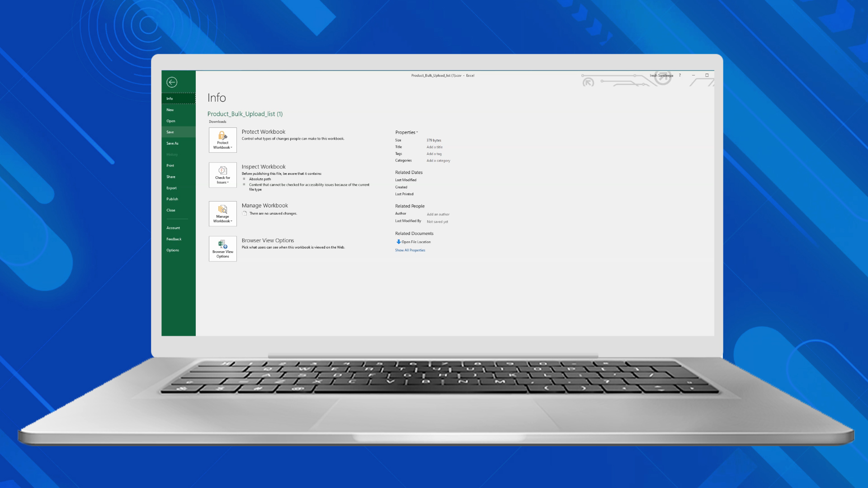The image size is (868, 488).
Task: Click the Add an author field
Action: click(438, 214)
